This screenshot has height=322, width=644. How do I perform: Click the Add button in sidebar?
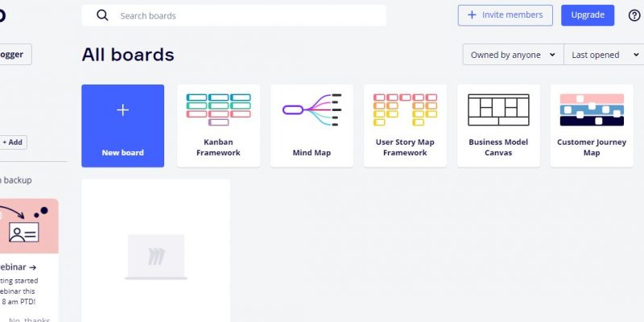[x=14, y=142]
